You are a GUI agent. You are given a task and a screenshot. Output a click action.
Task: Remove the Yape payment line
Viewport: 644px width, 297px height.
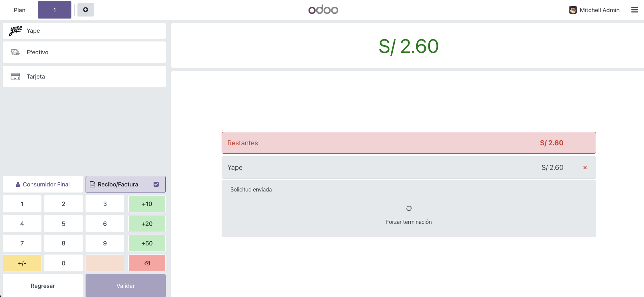click(x=585, y=168)
